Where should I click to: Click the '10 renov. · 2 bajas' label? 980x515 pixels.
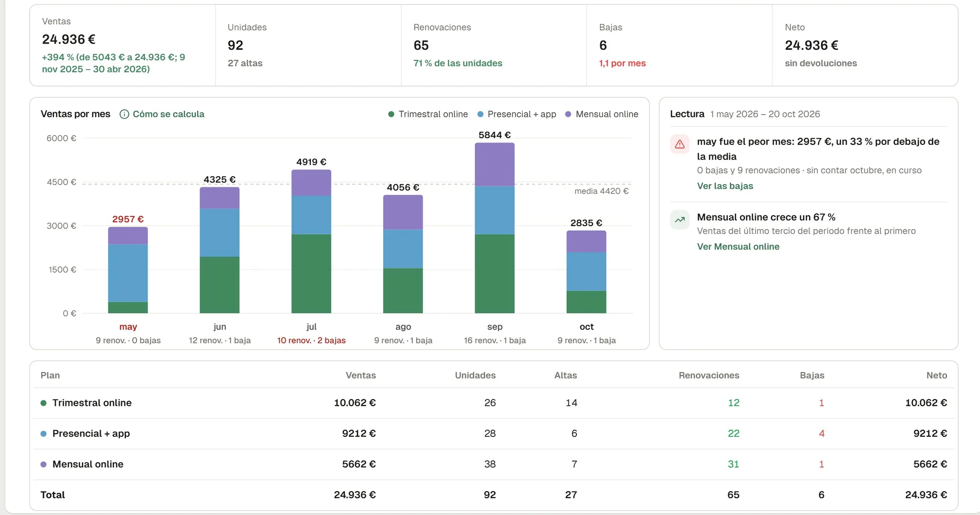311,340
